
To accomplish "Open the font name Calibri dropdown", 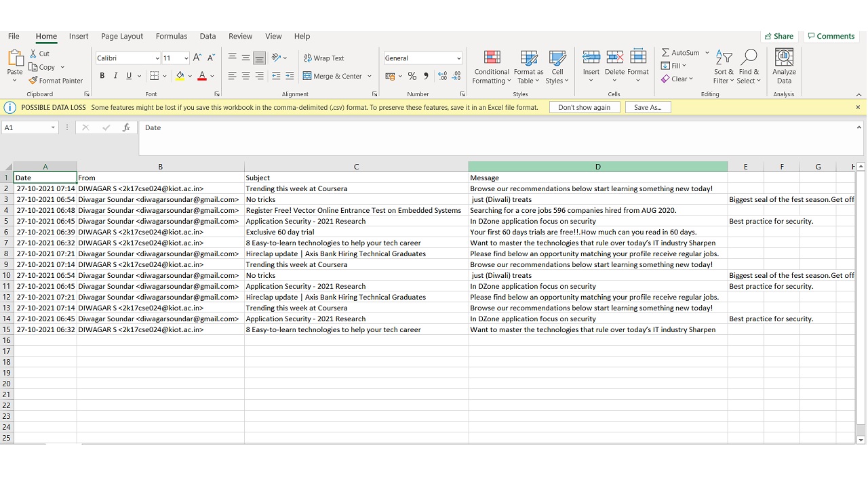I will click(157, 58).
